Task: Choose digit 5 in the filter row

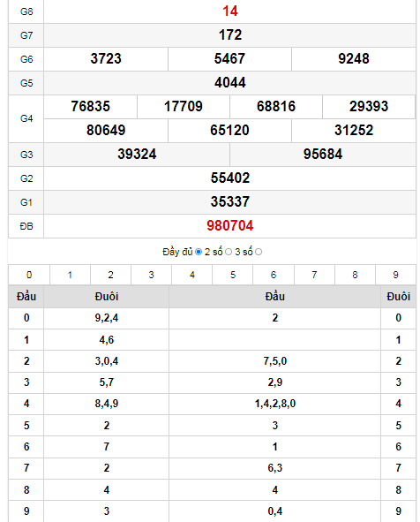Action: click(x=233, y=275)
